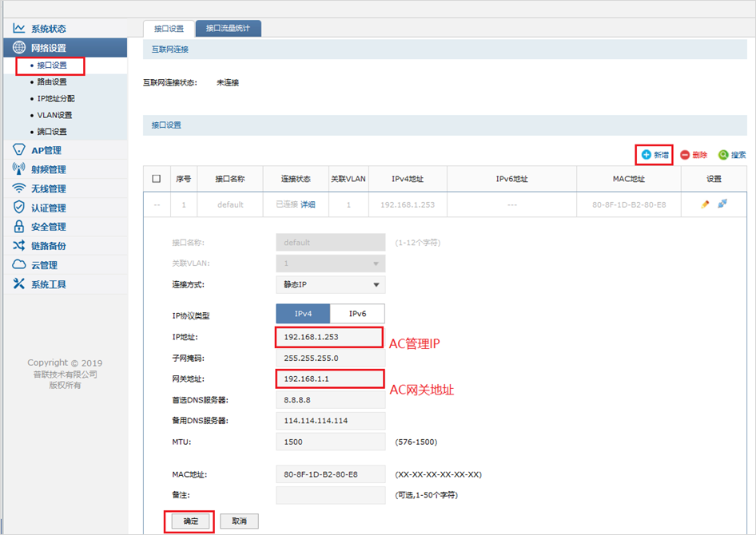Expand the 关联VLAN dropdown
Viewport: 756px width, 535px height.
[x=330, y=264]
